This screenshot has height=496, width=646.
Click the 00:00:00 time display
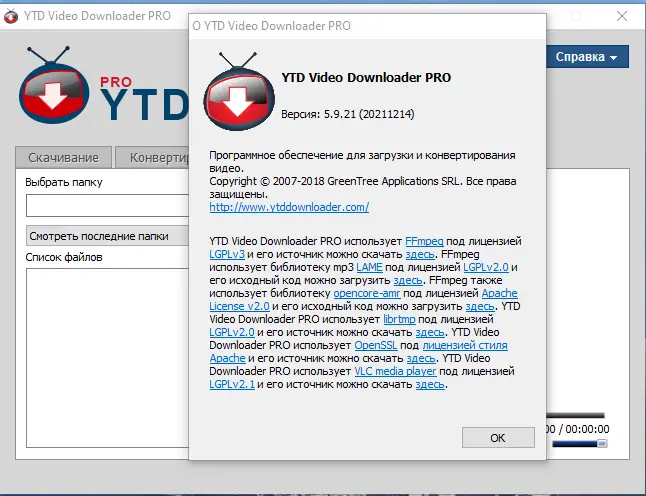(587, 429)
